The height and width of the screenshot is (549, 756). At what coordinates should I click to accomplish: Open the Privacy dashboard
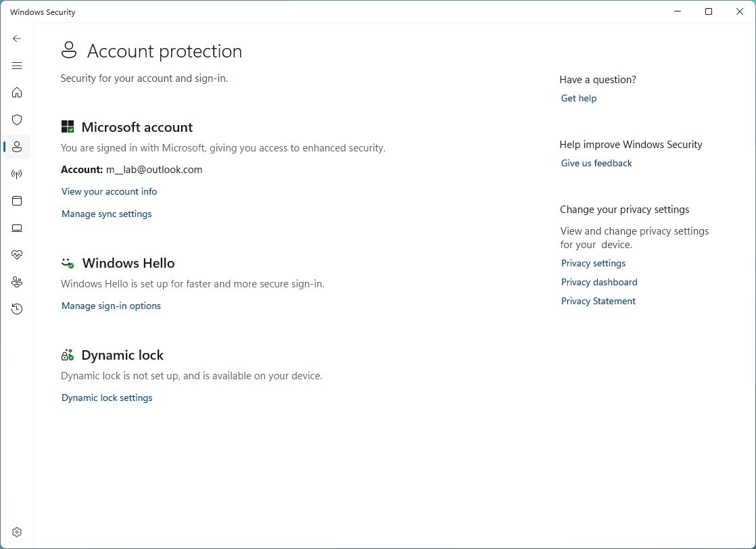pyautogui.click(x=599, y=282)
